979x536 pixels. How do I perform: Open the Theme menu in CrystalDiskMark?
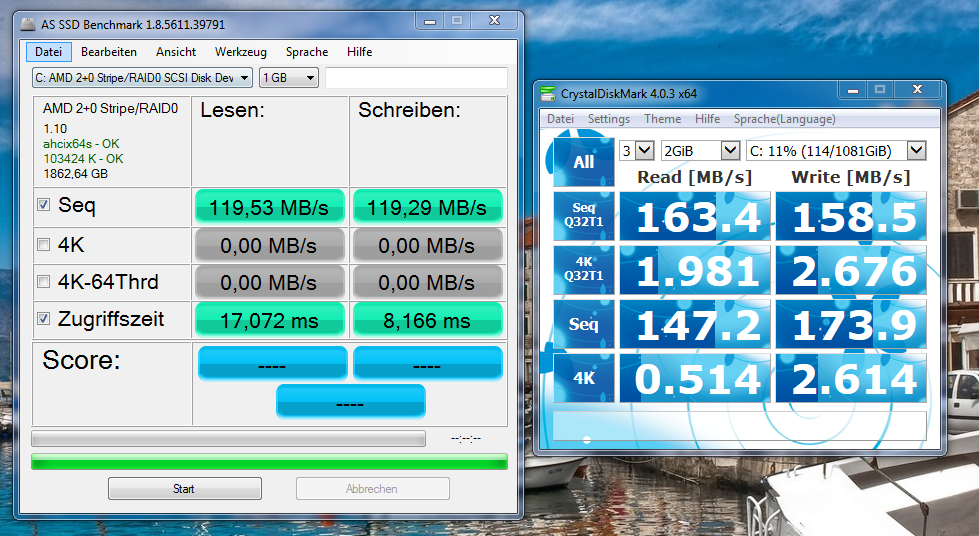662,119
